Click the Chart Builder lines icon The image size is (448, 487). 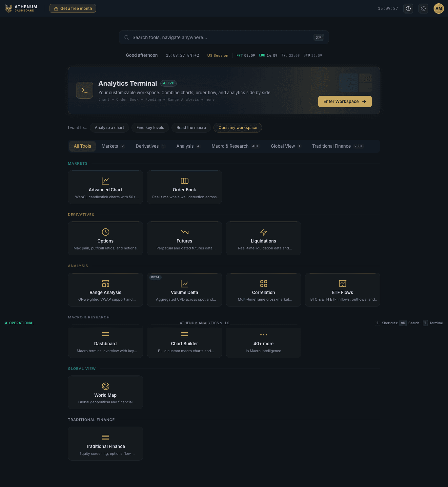tap(185, 335)
